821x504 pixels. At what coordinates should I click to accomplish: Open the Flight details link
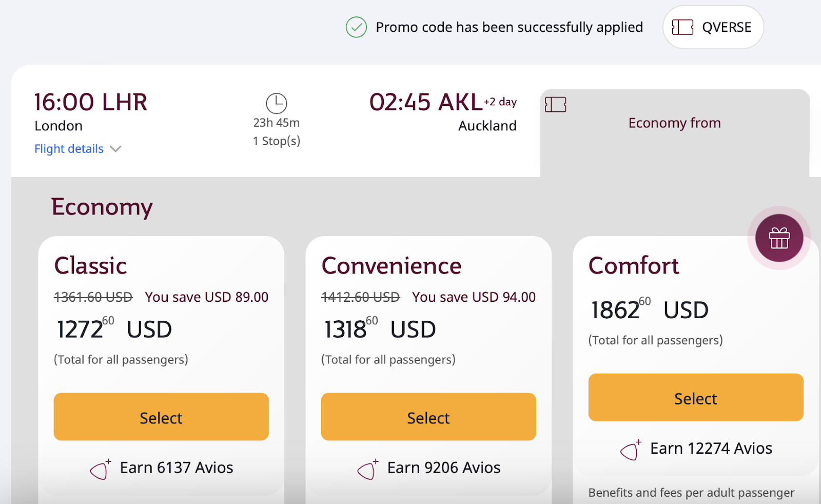tap(69, 149)
